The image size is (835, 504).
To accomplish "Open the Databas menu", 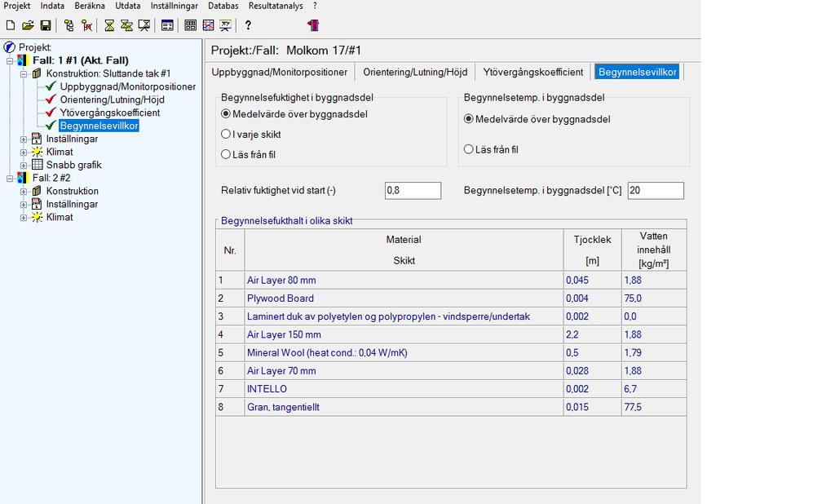I will (223, 6).
